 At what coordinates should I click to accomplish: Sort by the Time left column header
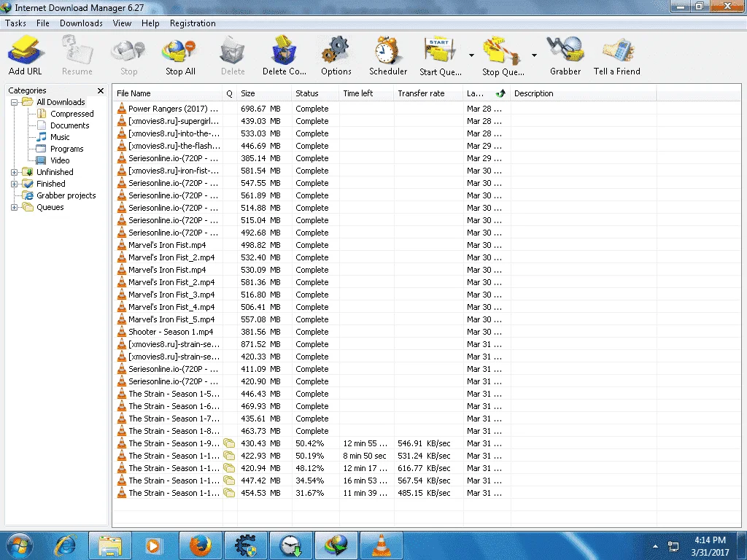click(x=367, y=93)
